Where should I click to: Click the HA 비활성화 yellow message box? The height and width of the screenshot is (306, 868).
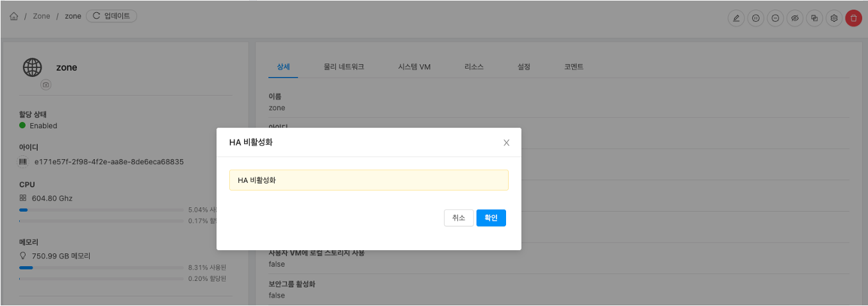pos(369,180)
